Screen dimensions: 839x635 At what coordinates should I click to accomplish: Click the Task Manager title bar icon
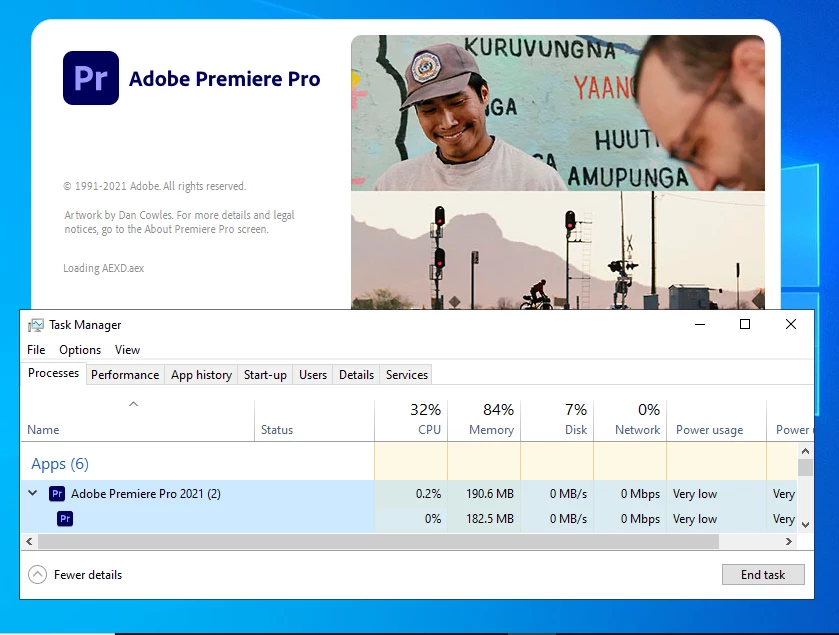[36, 325]
